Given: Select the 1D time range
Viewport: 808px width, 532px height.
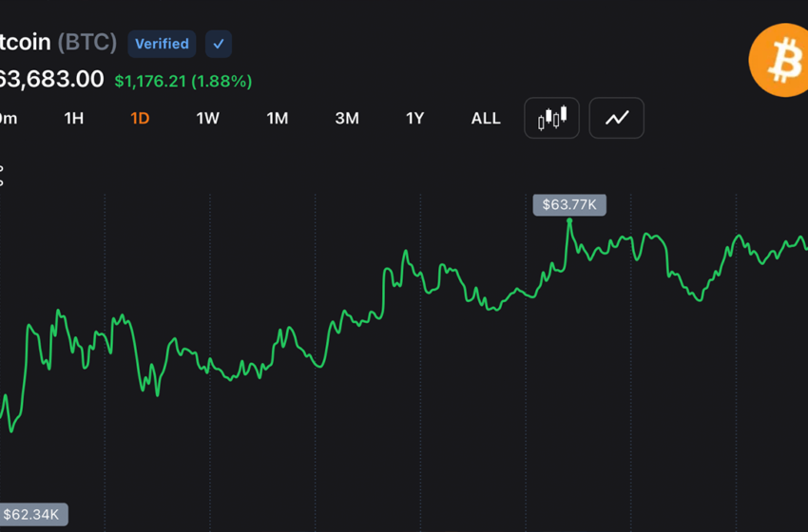Looking at the screenshot, I should pyautogui.click(x=140, y=119).
